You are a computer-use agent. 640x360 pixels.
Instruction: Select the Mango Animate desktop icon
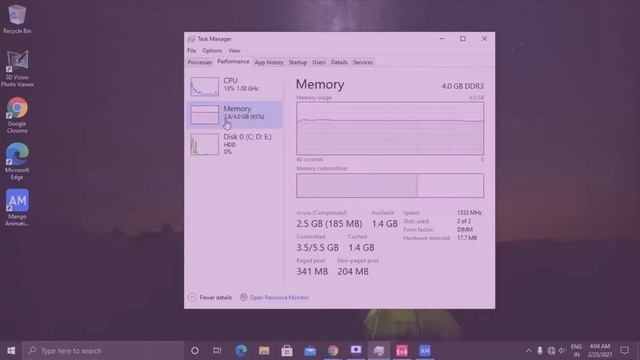tap(17, 207)
